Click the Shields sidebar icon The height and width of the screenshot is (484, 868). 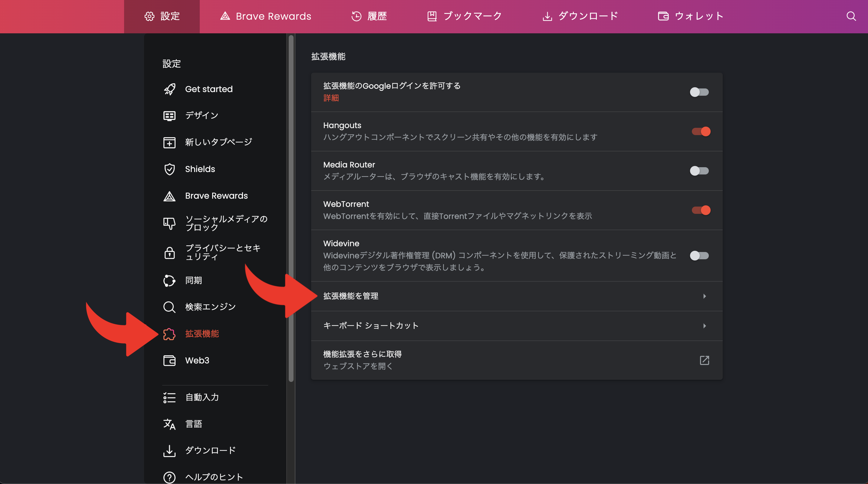170,169
